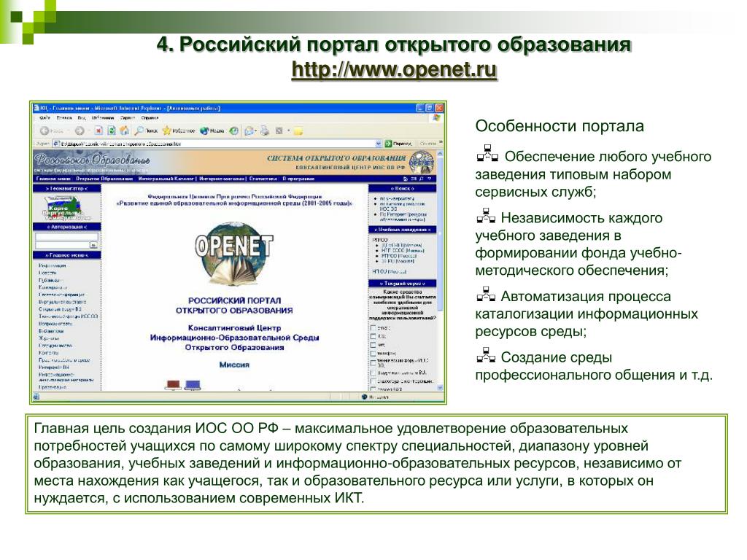Tick the fourth poll checkbox (телефон)
The width and height of the screenshot is (747, 560).
(x=373, y=354)
